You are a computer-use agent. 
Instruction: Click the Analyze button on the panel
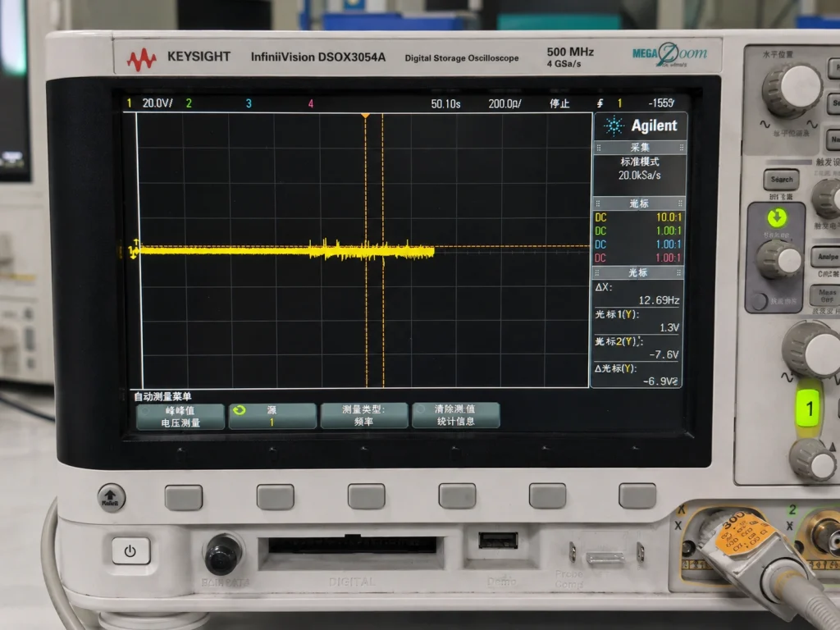pyautogui.click(x=827, y=257)
